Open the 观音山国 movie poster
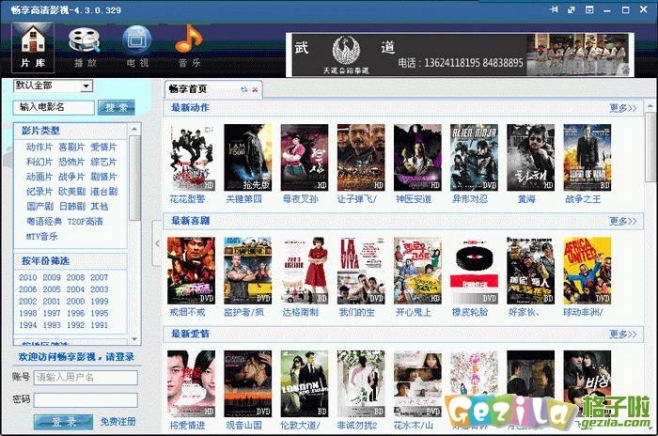The image size is (658, 436). tap(248, 384)
